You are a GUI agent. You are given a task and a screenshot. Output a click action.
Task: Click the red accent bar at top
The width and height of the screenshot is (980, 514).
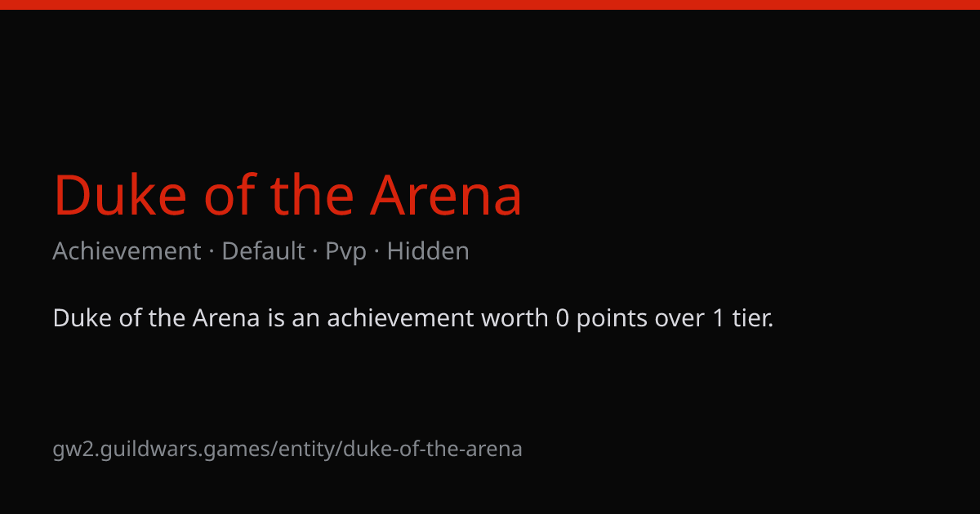tap(490, 5)
